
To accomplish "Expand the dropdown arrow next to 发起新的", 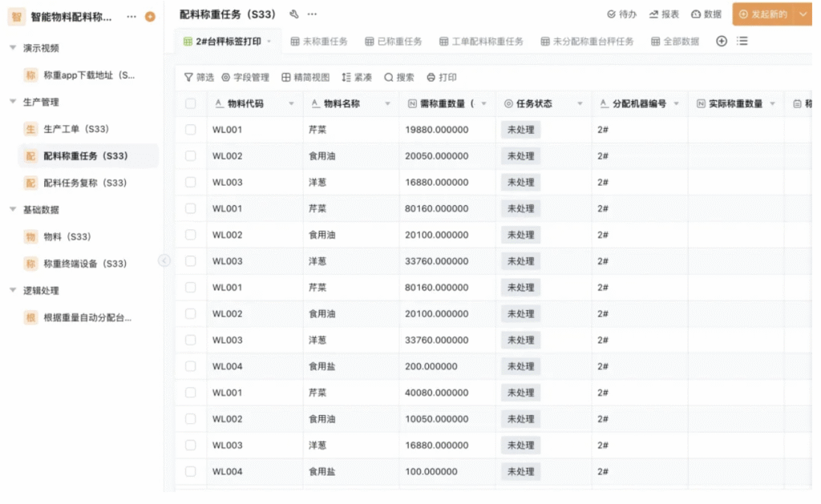I will pyautogui.click(x=803, y=14).
